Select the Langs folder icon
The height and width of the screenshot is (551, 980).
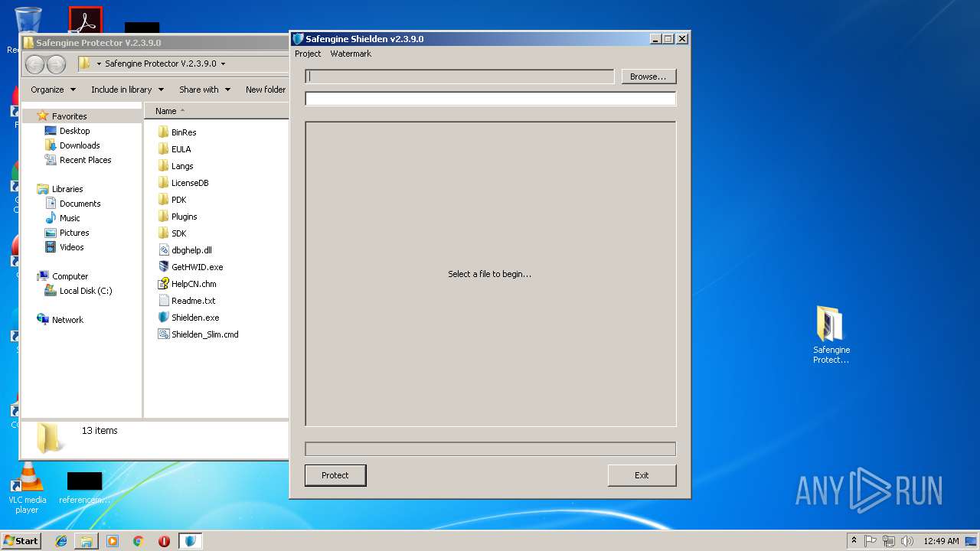(x=163, y=166)
